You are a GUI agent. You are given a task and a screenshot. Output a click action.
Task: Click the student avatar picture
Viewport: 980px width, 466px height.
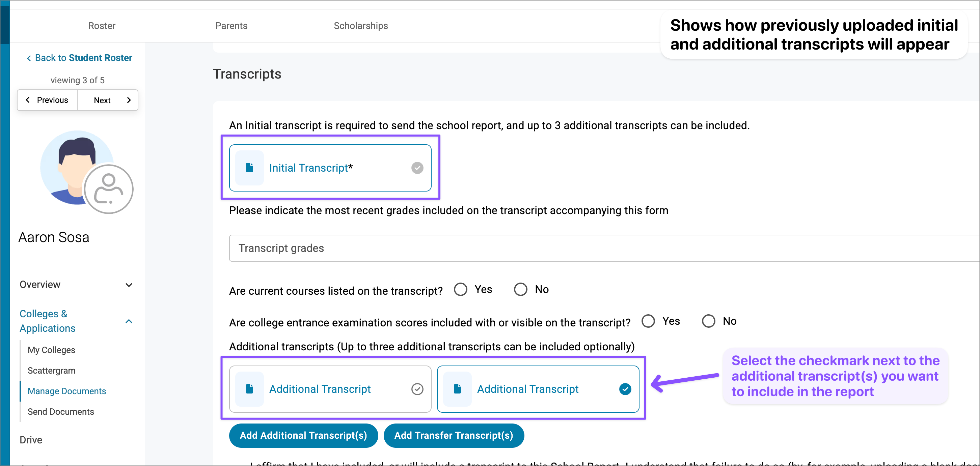tap(77, 168)
